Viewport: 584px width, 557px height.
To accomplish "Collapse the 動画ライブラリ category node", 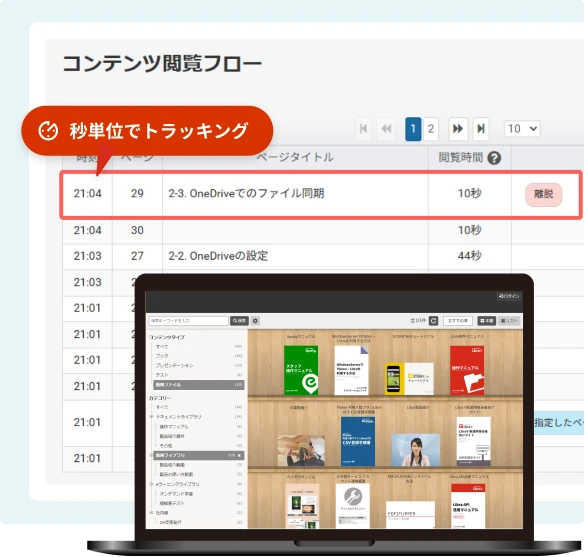I will click(x=151, y=455).
